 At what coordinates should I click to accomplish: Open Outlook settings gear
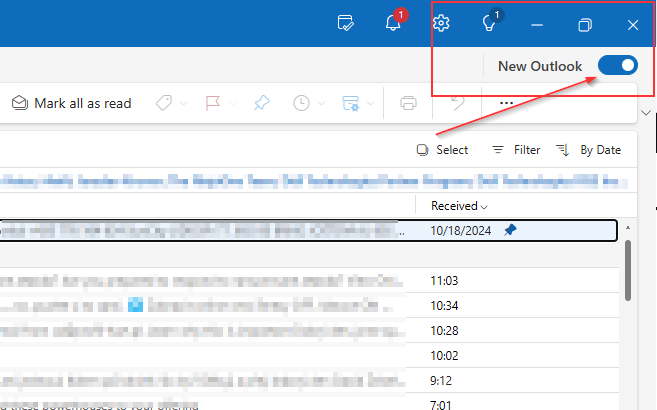tap(441, 23)
